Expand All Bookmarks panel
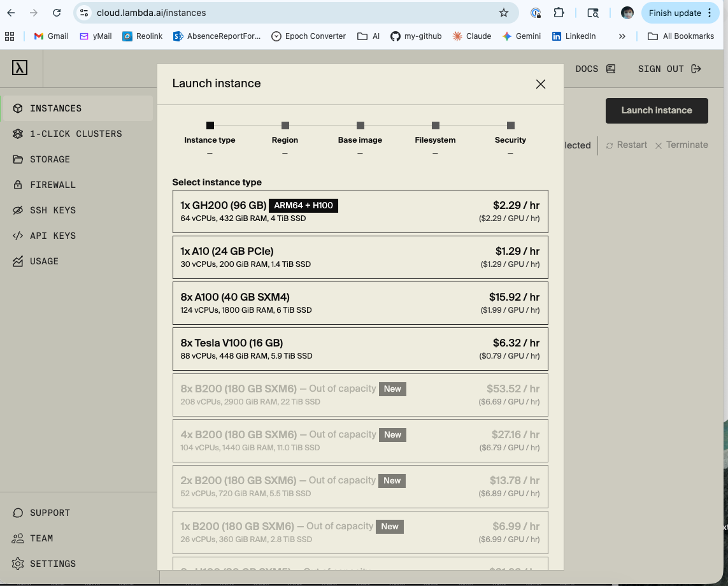The height and width of the screenshot is (586, 728). click(x=681, y=36)
